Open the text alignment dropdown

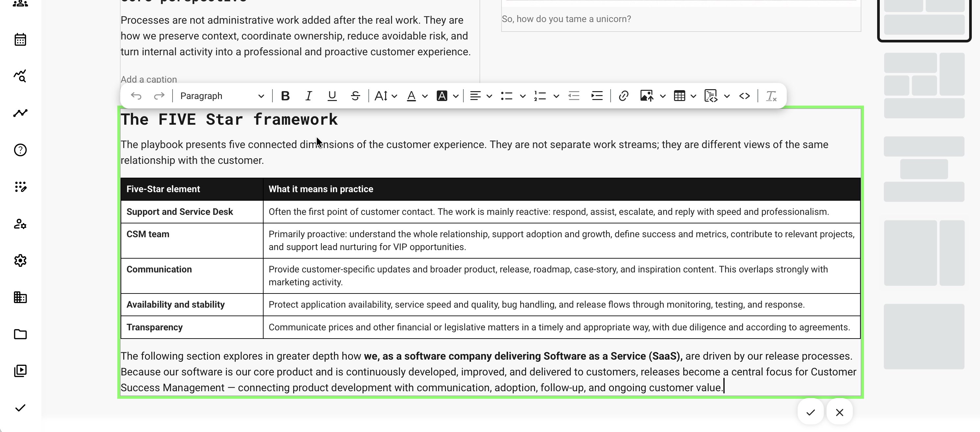click(x=481, y=96)
